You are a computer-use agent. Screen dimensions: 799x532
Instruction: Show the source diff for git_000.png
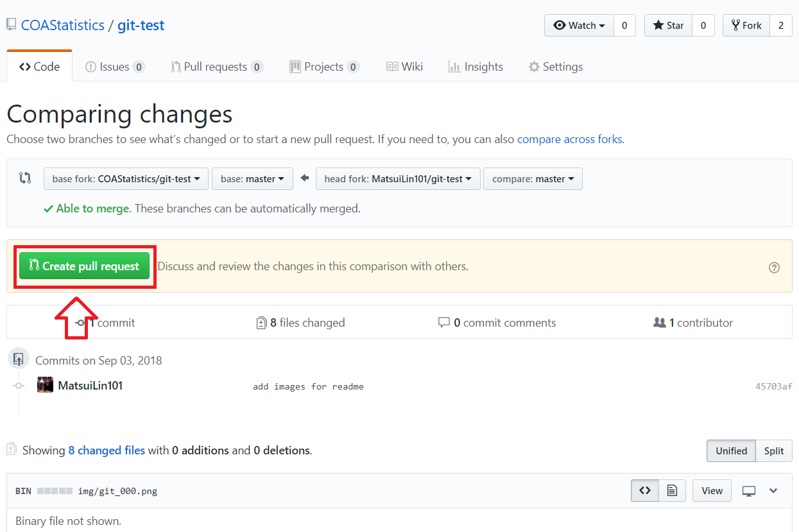(645, 490)
